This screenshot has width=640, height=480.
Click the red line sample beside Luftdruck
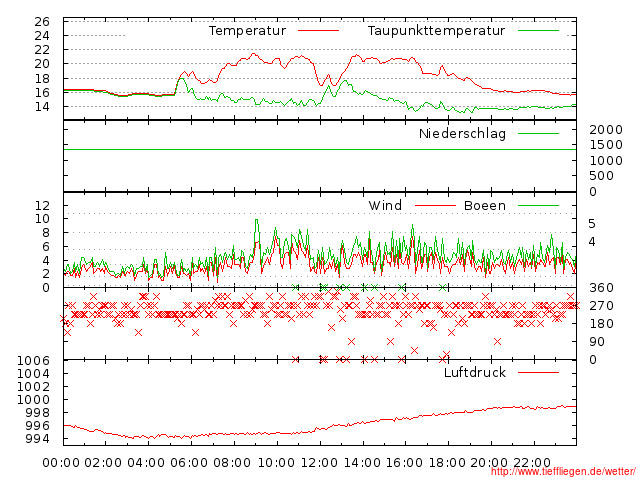point(538,373)
